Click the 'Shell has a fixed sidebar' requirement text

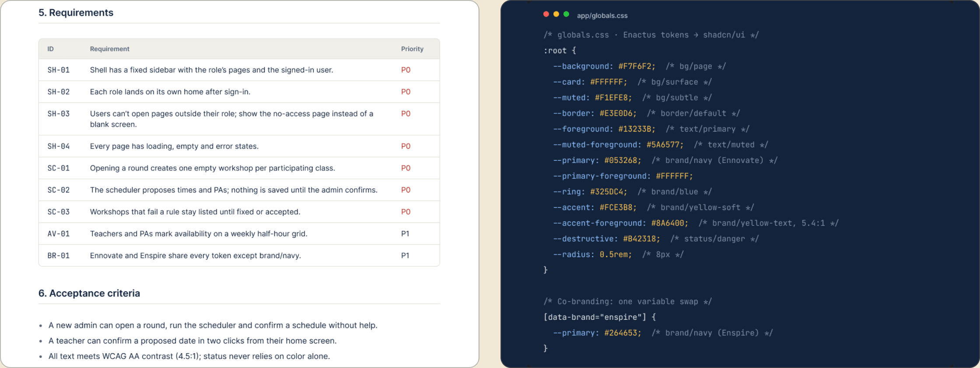click(x=211, y=70)
